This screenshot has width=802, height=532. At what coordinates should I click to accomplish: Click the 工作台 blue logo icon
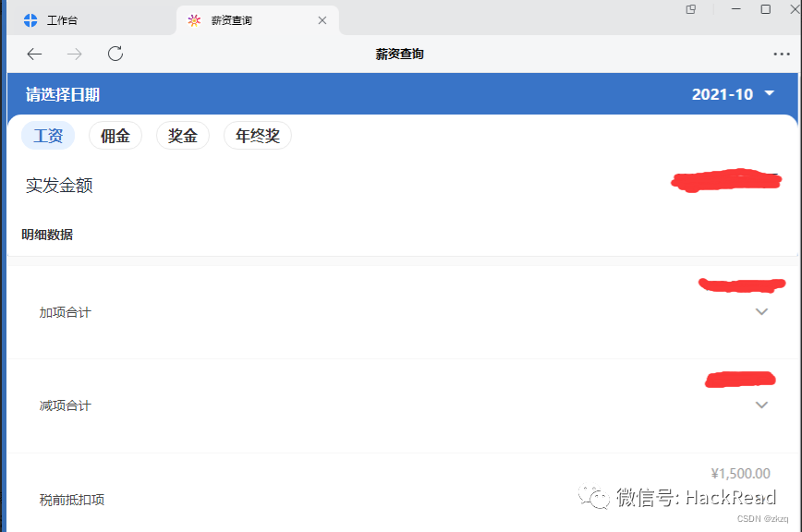click(x=30, y=20)
